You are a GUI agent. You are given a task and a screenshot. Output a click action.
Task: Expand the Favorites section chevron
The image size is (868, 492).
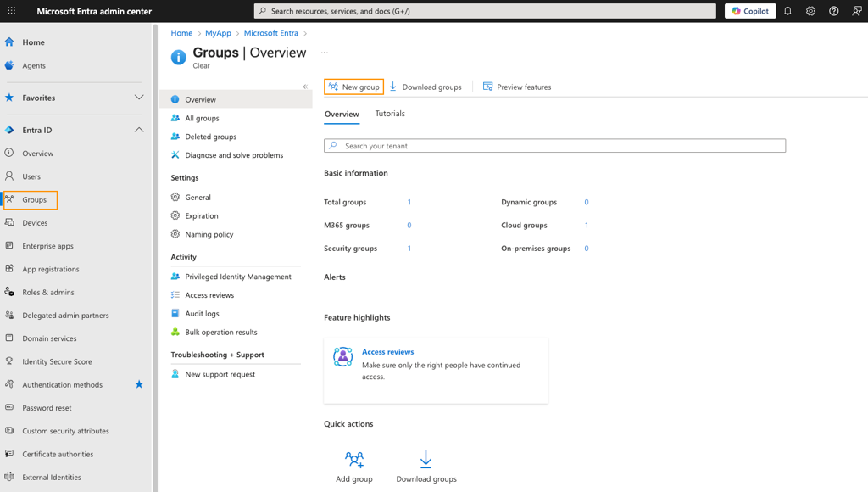[139, 98]
